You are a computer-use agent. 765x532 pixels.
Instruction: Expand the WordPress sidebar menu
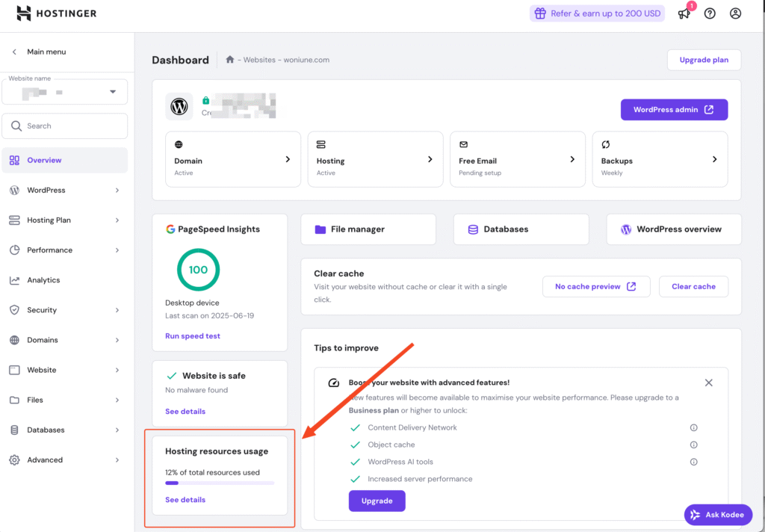tap(65, 191)
